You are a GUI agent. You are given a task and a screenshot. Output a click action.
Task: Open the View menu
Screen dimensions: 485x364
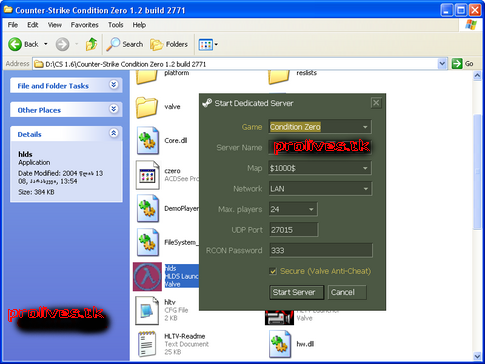click(55, 25)
